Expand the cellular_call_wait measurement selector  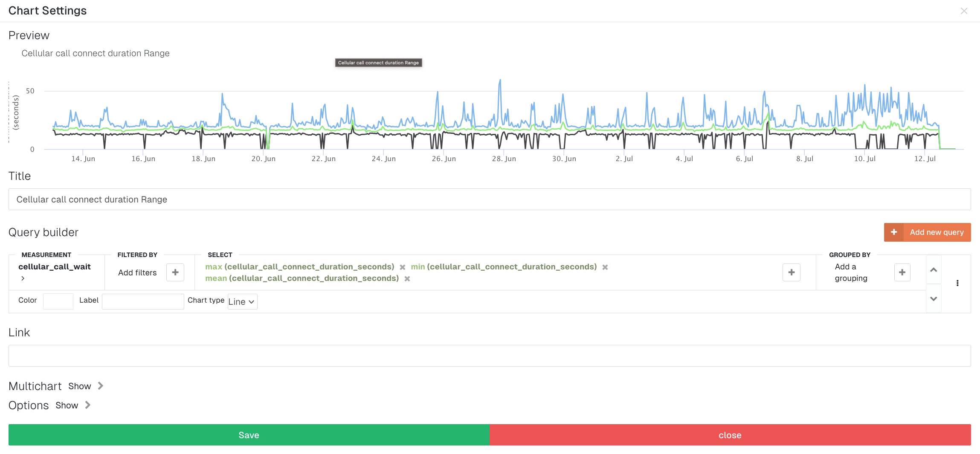click(x=23, y=278)
